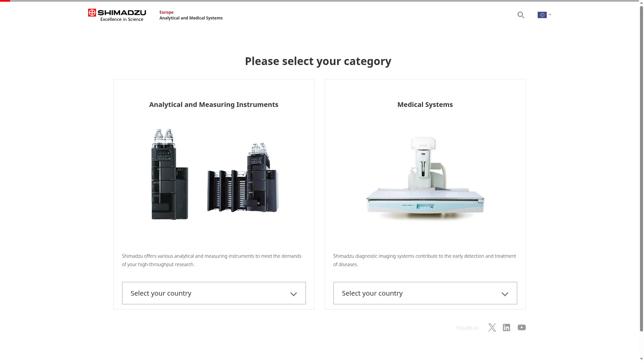The height and width of the screenshot is (362, 644).
Task: Click the Analytical and Measuring Instruments heading
Action: pyautogui.click(x=214, y=105)
